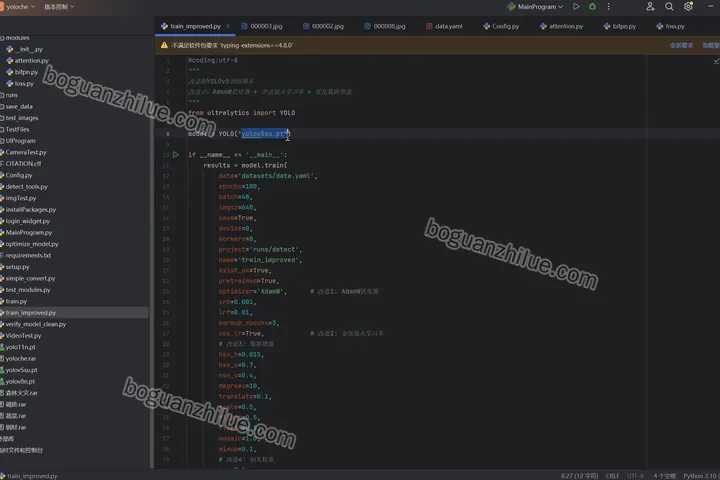The image size is (720, 480).
Task: Click the 4个空格 indent setting in status bar
Action: (x=664, y=476)
